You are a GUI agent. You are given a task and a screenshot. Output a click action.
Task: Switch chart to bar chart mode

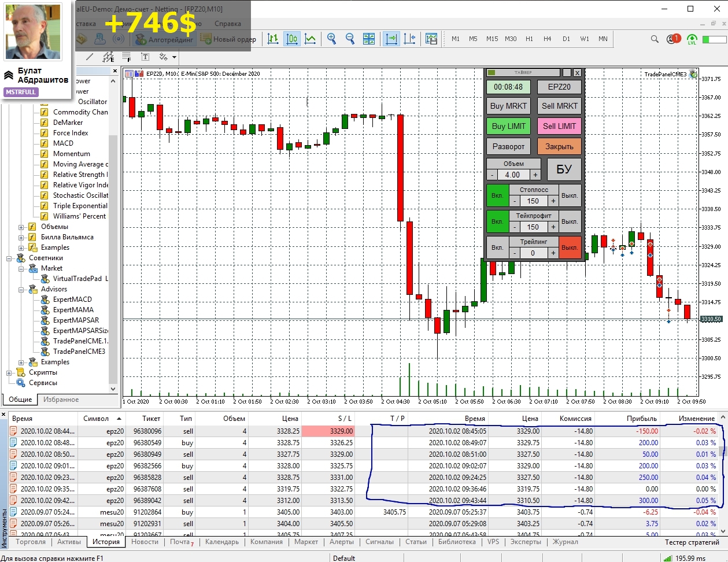tap(273, 39)
